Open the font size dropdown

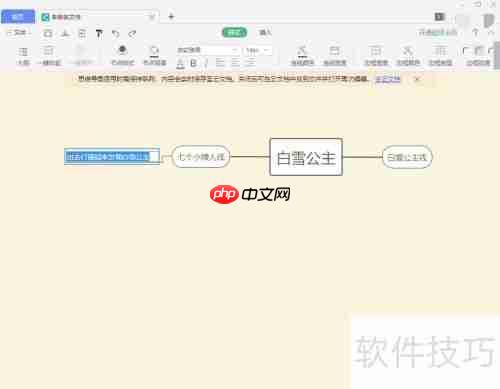pyautogui.click(x=257, y=50)
